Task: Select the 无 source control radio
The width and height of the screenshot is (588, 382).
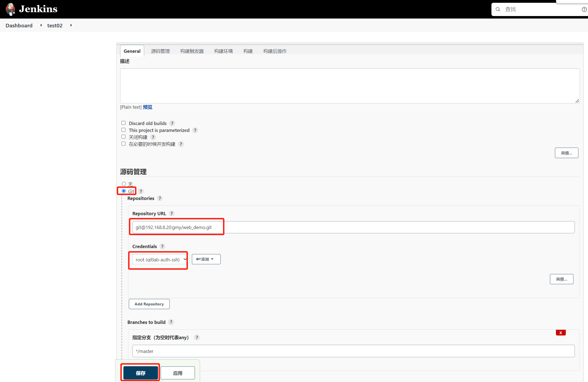Action: pyautogui.click(x=124, y=184)
